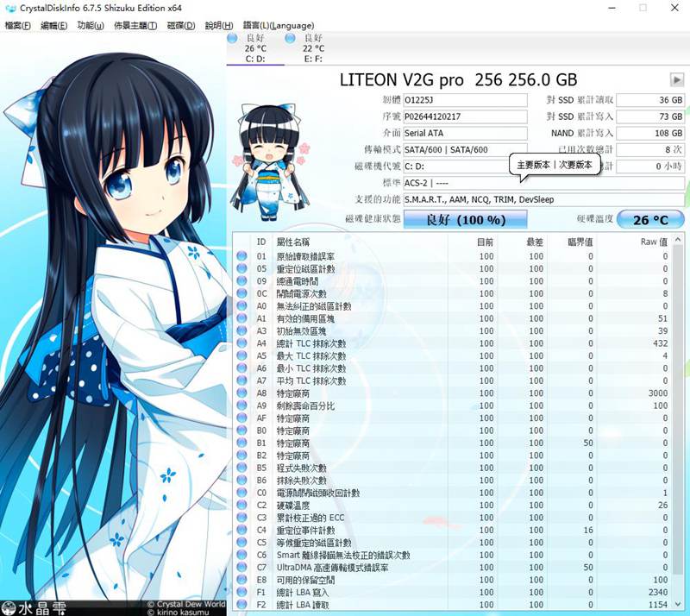The image size is (690, 616).
Task: Click the status orb for C2 硬碟溫度
Action: (x=241, y=505)
